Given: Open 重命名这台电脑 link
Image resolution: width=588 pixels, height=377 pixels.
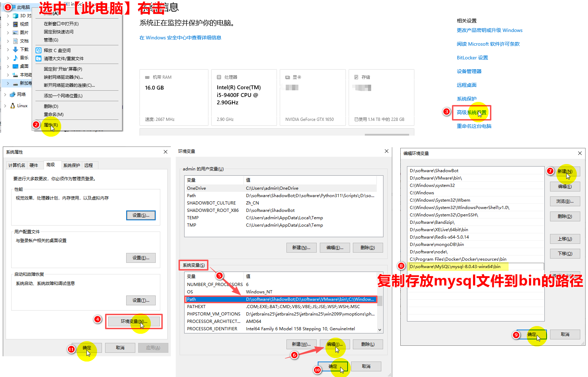Looking at the screenshot, I should pos(474,126).
